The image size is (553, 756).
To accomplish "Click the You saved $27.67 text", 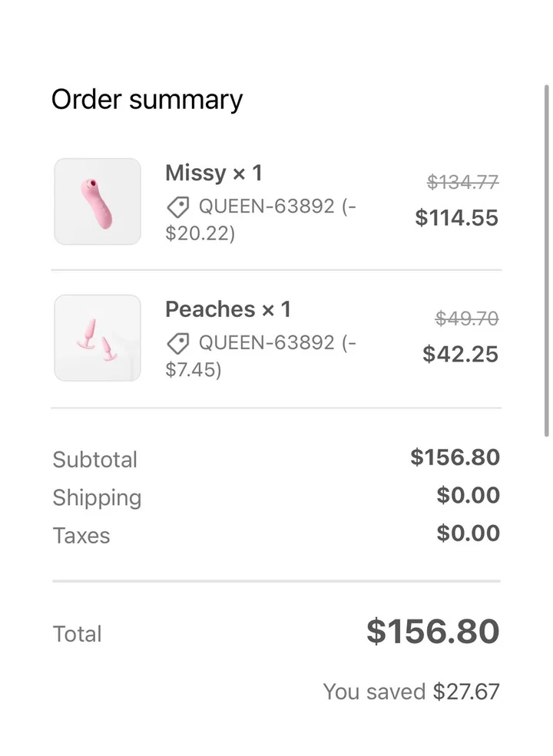I will click(x=411, y=692).
